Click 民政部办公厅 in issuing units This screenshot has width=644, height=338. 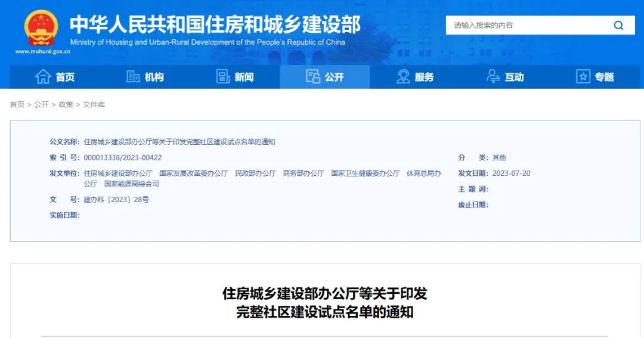click(255, 173)
